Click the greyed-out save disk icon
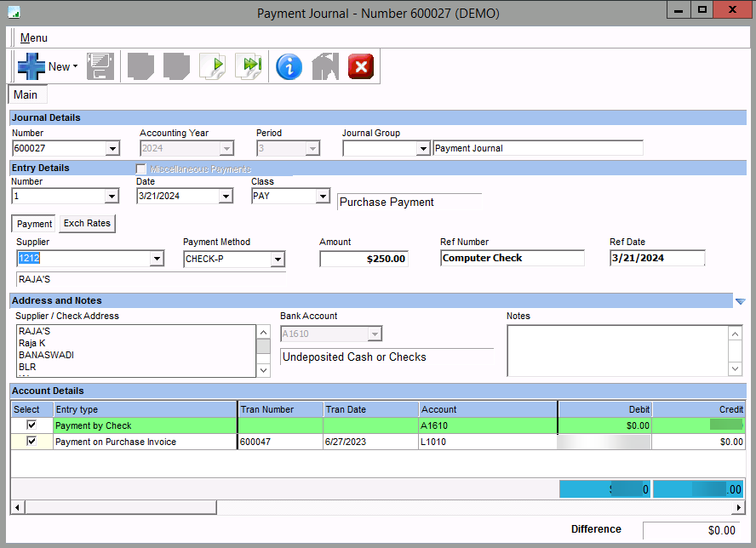756x548 pixels. [x=100, y=66]
